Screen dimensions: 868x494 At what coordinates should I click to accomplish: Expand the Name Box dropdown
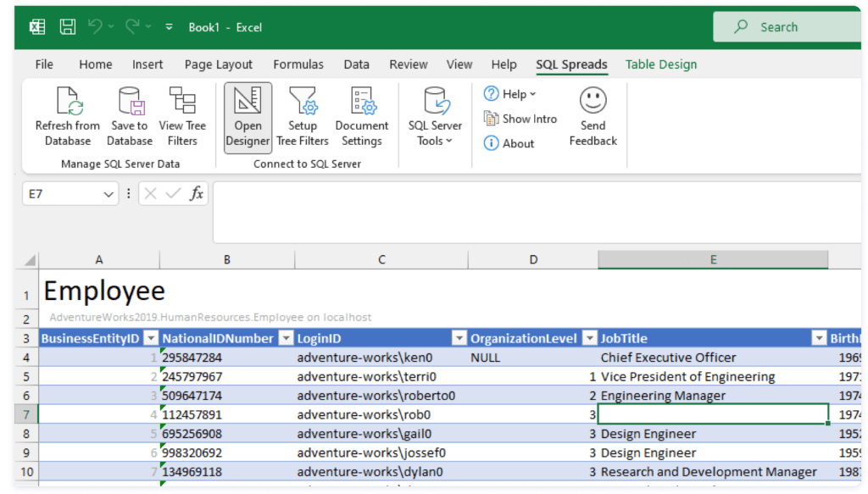tap(109, 194)
